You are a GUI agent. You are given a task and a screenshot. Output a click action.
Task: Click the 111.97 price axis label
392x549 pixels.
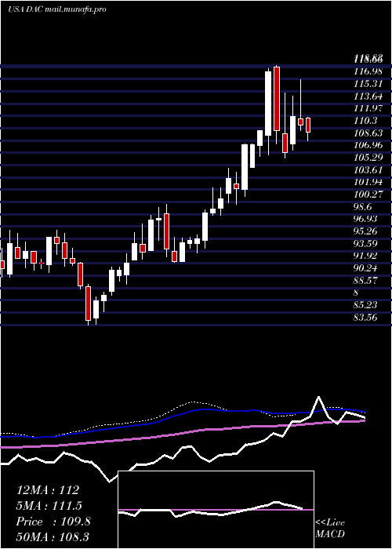point(368,108)
